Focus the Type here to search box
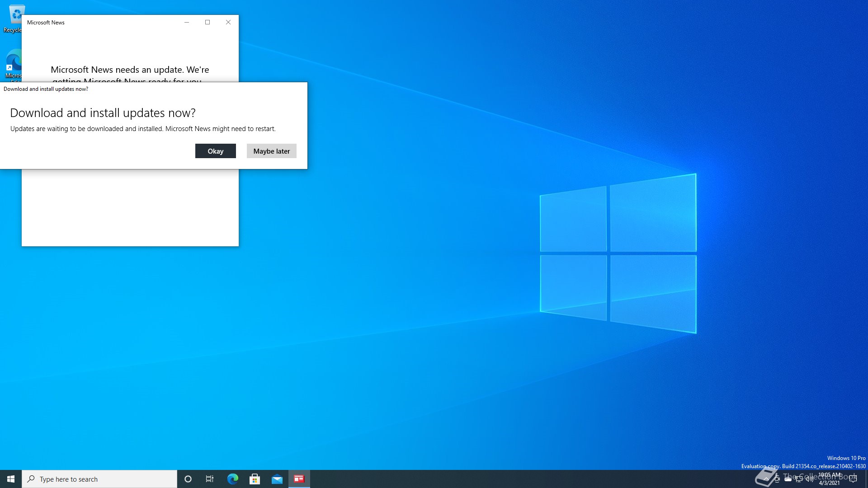868x488 pixels. (99, 479)
